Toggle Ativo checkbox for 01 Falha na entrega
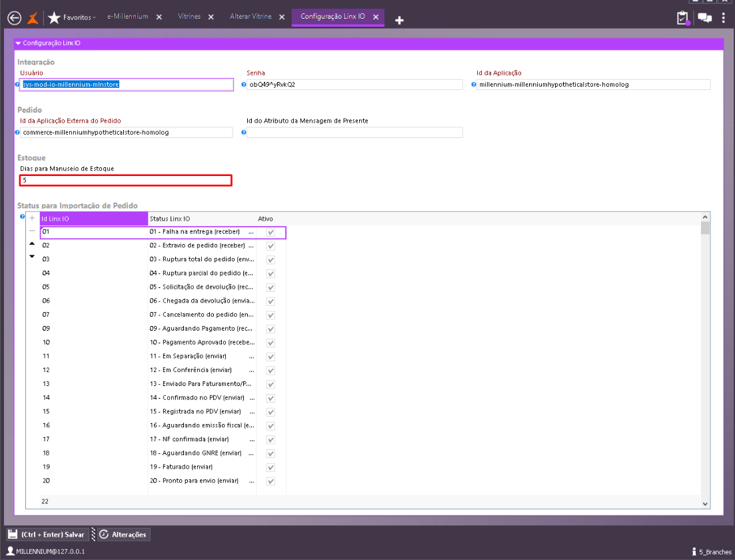 coord(271,232)
